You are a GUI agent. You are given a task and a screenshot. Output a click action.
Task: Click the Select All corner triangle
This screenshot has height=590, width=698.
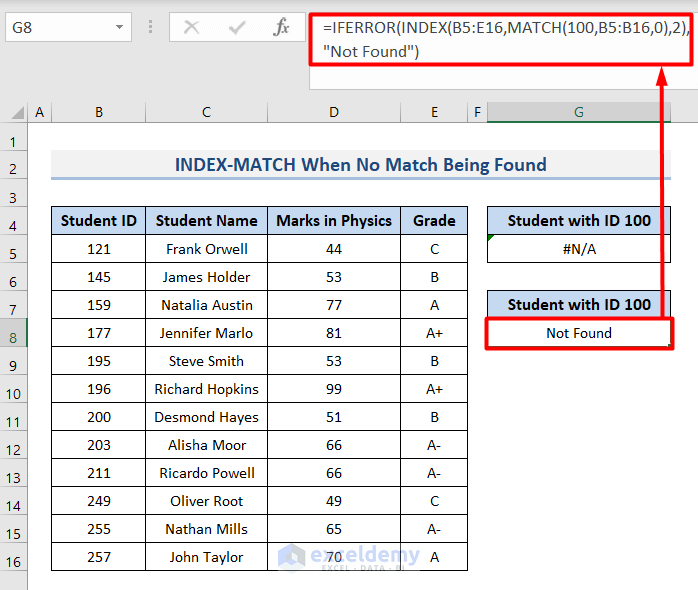coord(14,113)
